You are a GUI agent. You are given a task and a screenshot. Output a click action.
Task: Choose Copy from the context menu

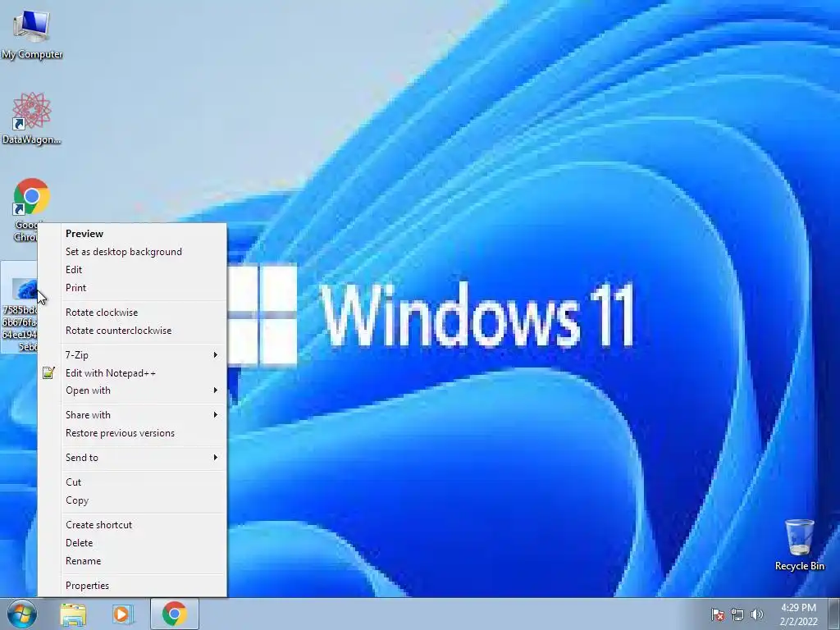click(x=132, y=500)
